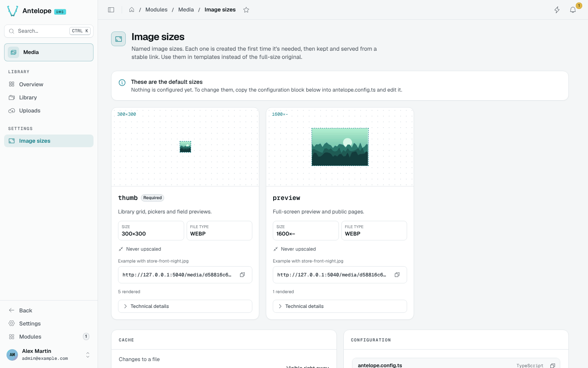Star the Image sizes page

point(246,10)
